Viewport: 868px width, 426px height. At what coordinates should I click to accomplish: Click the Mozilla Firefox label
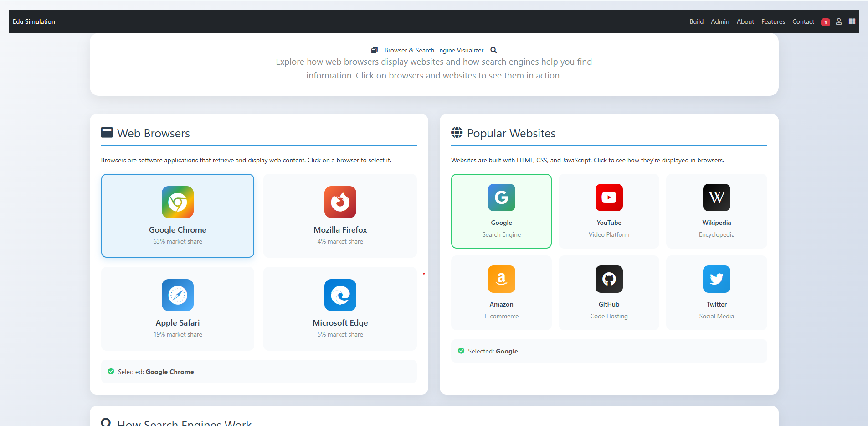pos(340,230)
